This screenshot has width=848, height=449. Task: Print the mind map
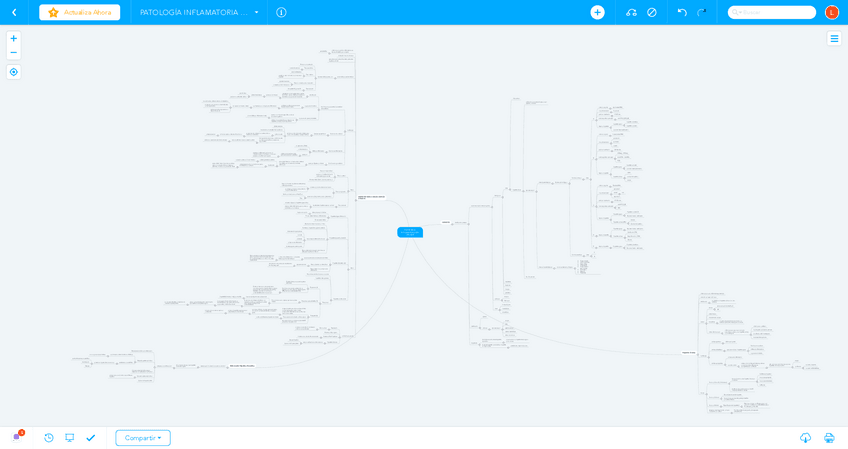(829, 438)
